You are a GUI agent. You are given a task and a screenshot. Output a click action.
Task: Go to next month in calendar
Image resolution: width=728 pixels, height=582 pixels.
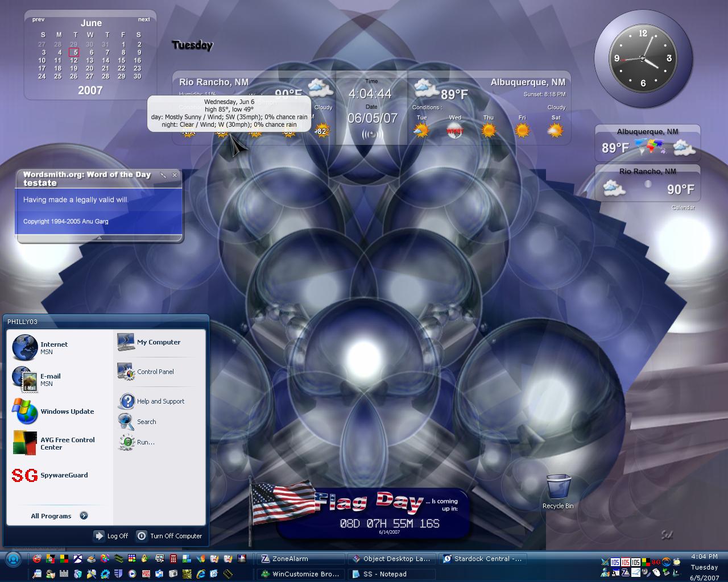[144, 19]
